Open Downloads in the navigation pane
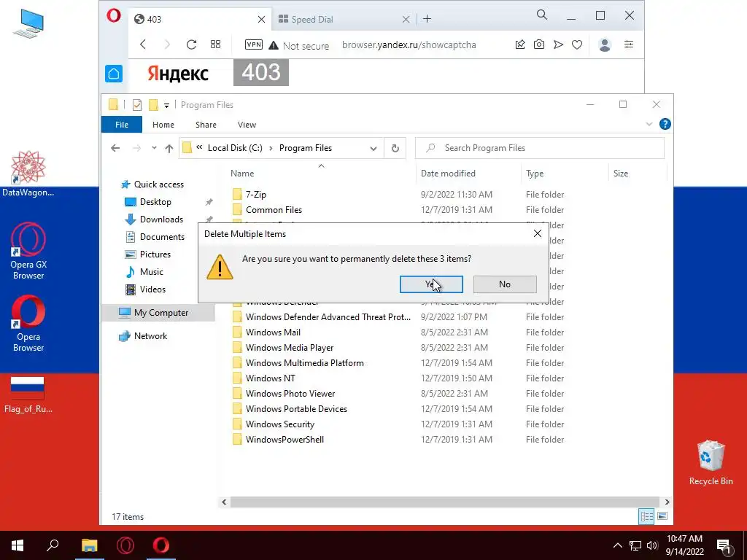This screenshot has width=747, height=560. click(x=161, y=219)
